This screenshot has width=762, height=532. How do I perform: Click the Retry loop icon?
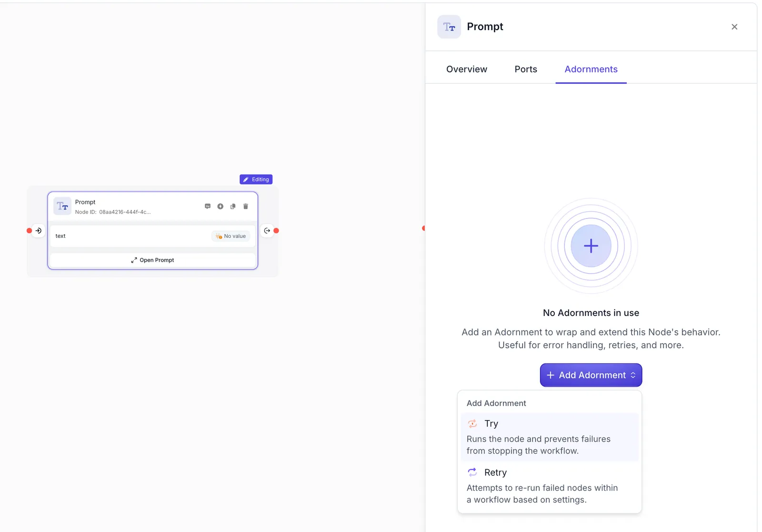pyautogui.click(x=472, y=472)
